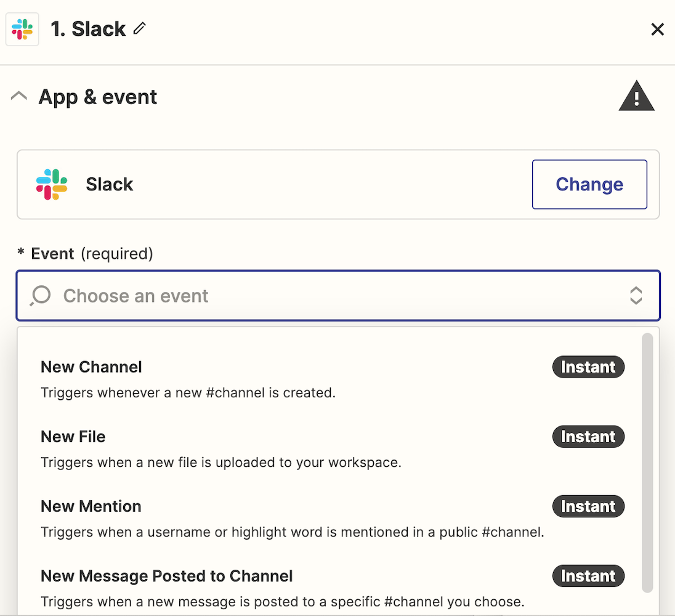Click the Instant badge beside New Channel

pyautogui.click(x=588, y=367)
